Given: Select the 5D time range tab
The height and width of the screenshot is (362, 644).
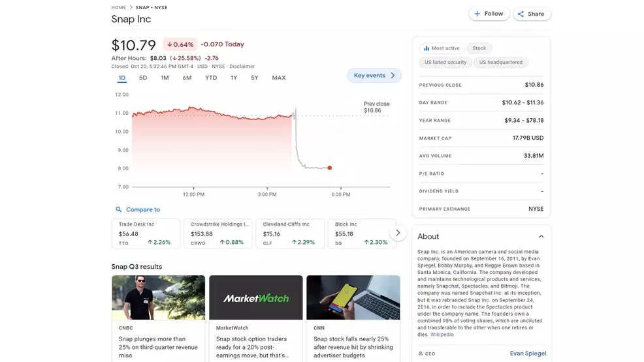Looking at the screenshot, I should (x=143, y=78).
